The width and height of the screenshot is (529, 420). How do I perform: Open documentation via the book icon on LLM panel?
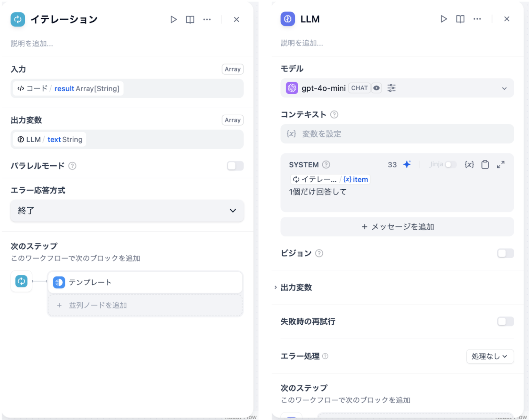pos(460,19)
